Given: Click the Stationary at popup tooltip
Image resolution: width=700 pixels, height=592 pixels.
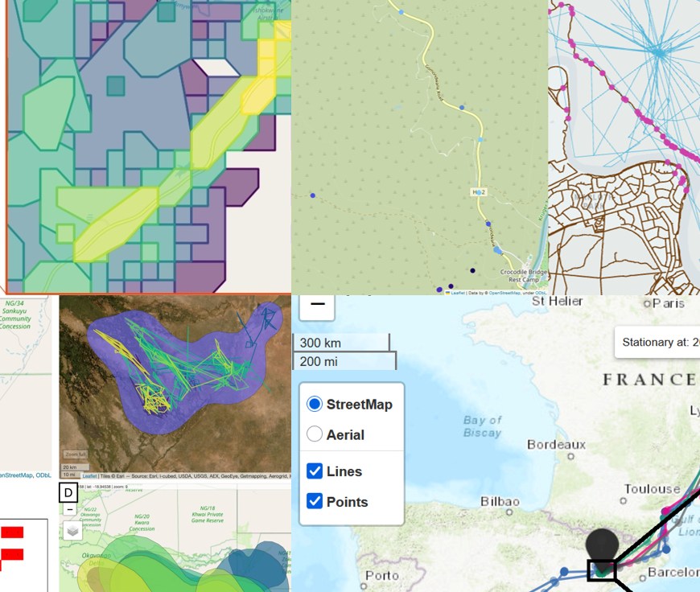Looking at the screenshot, I should pyautogui.click(x=657, y=342).
